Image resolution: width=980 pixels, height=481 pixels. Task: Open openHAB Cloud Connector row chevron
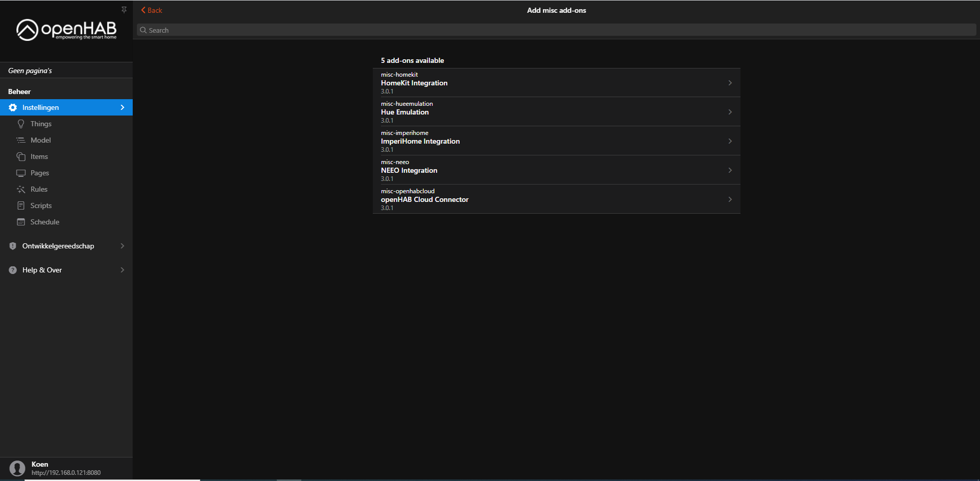(x=730, y=199)
